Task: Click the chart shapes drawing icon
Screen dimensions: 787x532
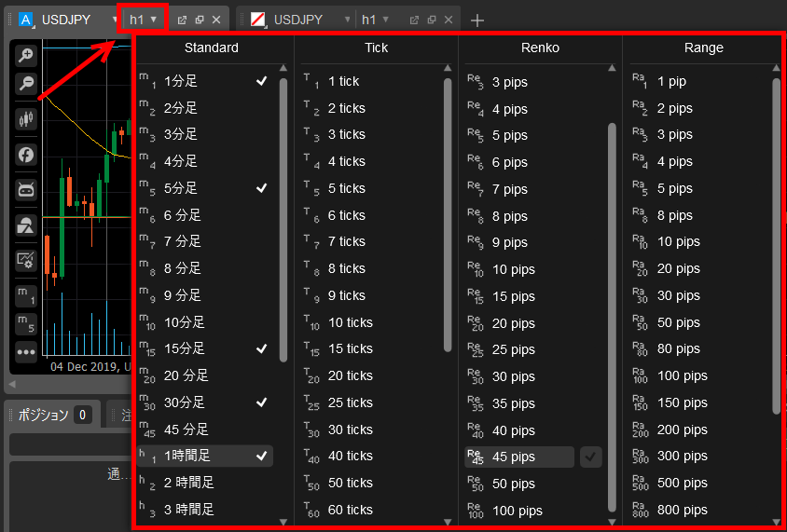Action: [x=26, y=225]
